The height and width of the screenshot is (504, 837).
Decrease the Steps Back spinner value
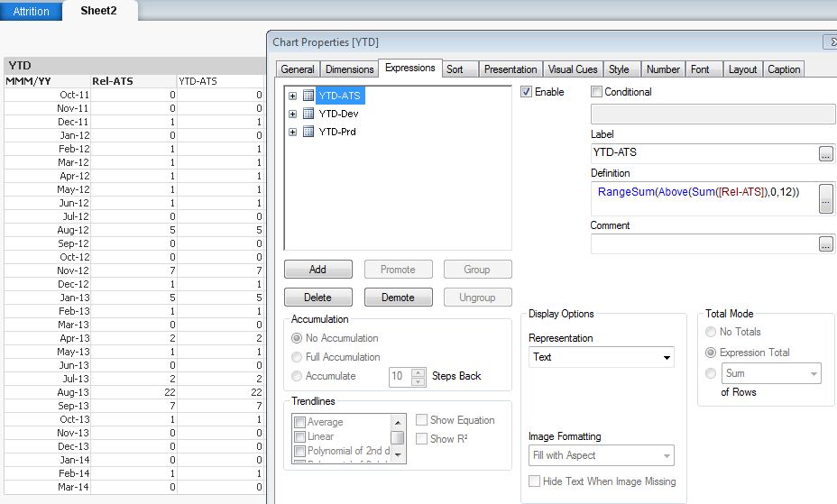418,380
